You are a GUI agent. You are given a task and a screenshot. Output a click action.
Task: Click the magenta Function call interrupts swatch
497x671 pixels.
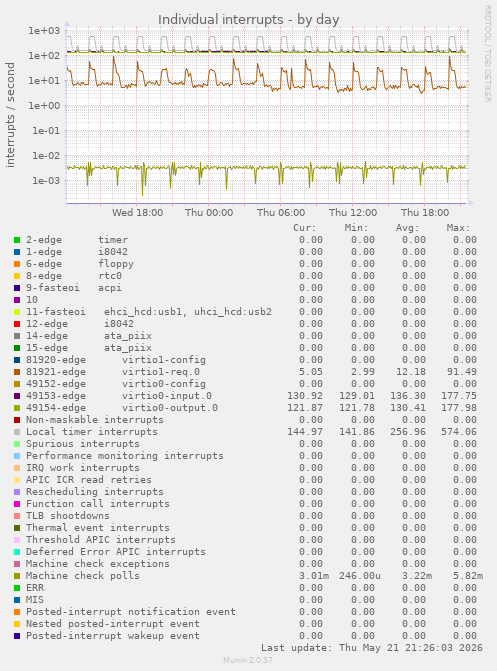coord(17,504)
